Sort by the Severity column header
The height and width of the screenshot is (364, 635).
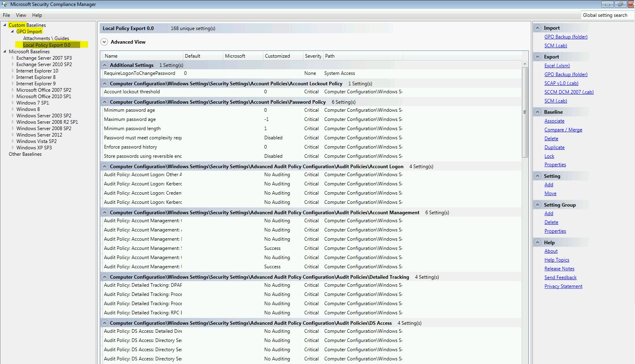coord(313,56)
